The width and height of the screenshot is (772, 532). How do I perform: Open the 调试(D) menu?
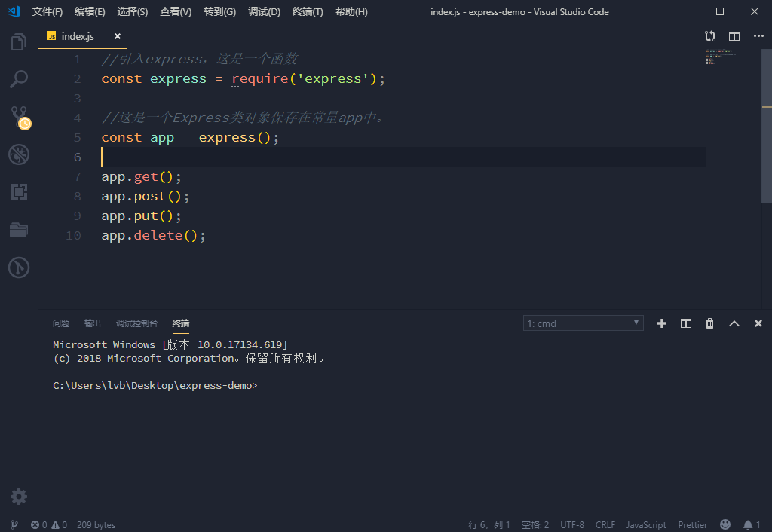pos(265,12)
